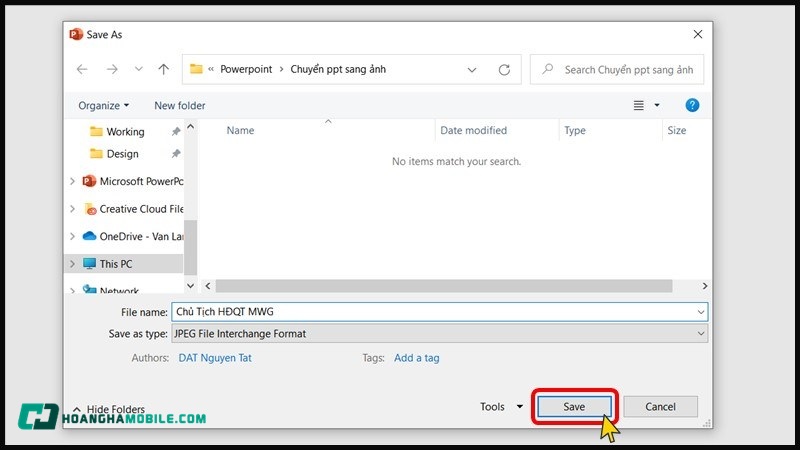Viewport: 800px width, 450px height.
Task: Open the Help question mark icon
Action: (692, 105)
